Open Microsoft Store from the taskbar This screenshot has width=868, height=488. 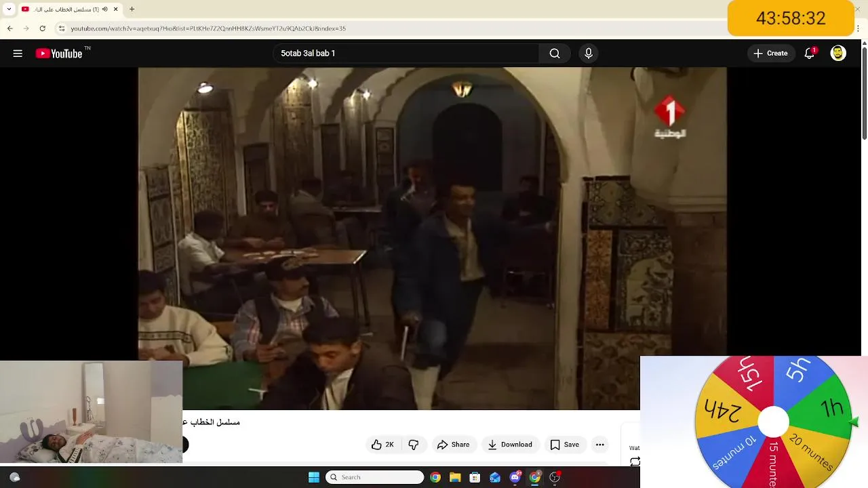point(475,477)
